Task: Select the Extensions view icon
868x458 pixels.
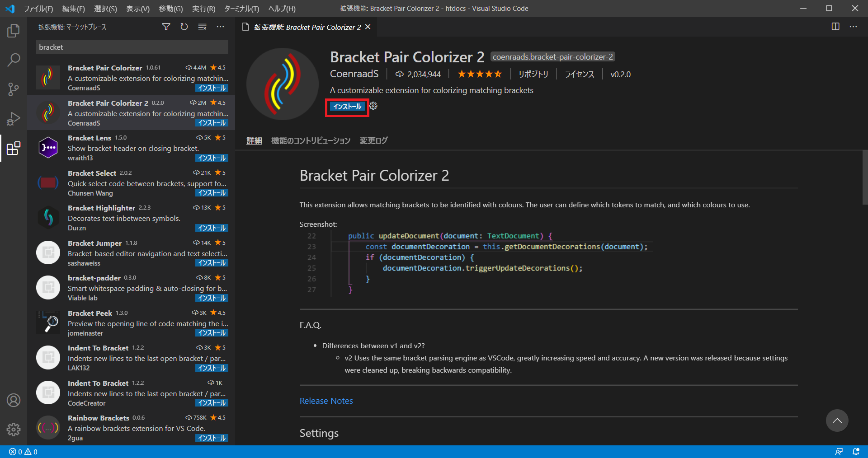Action: pyautogui.click(x=14, y=148)
